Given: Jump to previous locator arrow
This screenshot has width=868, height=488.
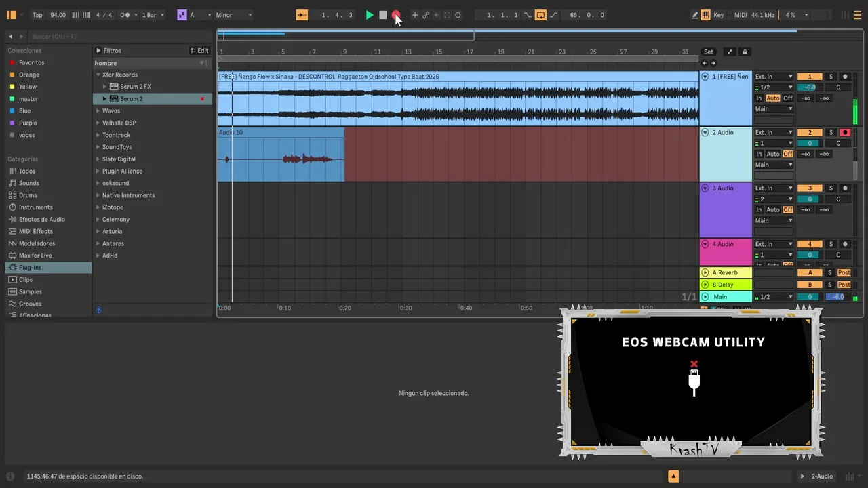Looking at the screenshot, I should pyautogui.click(x=705, y=63).
